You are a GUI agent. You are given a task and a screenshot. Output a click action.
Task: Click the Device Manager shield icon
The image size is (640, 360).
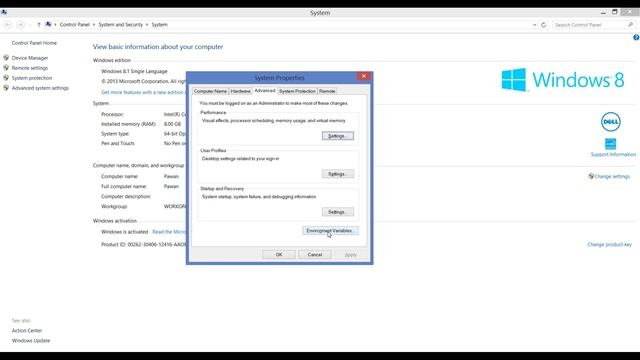(x=6, y=58)
